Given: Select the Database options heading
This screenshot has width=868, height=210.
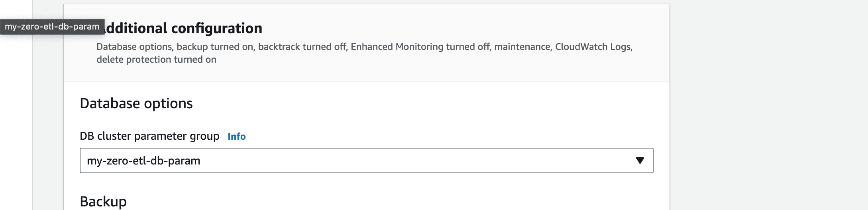Looking at the screenshot, I should [136, 103].
